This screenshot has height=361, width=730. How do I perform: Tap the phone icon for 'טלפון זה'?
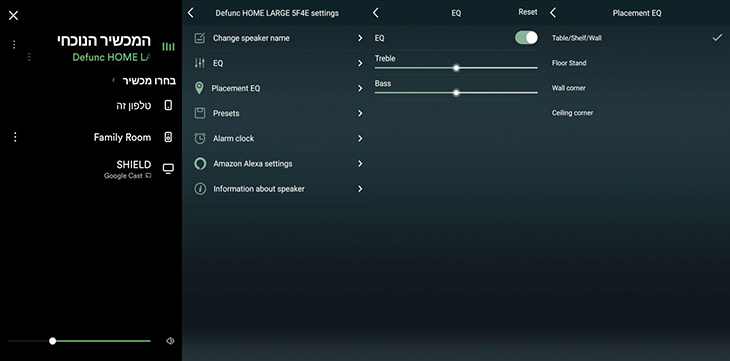point(169,105)
